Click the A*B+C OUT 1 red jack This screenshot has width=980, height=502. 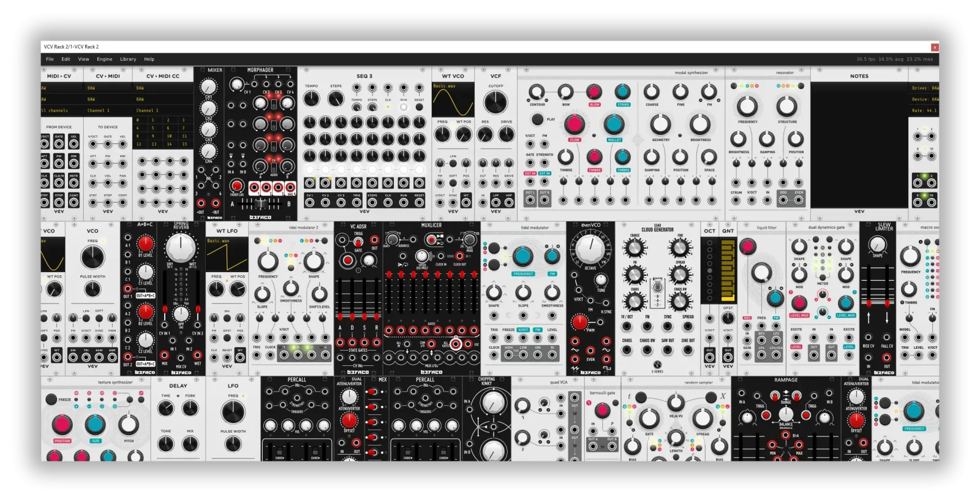pyautogui.click(x=127, y=288)
